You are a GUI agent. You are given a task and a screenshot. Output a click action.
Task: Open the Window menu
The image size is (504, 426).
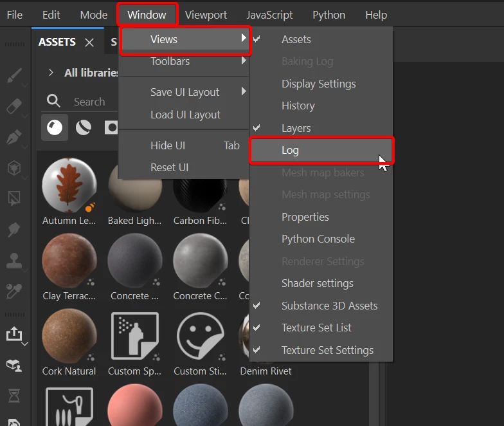(x=147, y=15)
